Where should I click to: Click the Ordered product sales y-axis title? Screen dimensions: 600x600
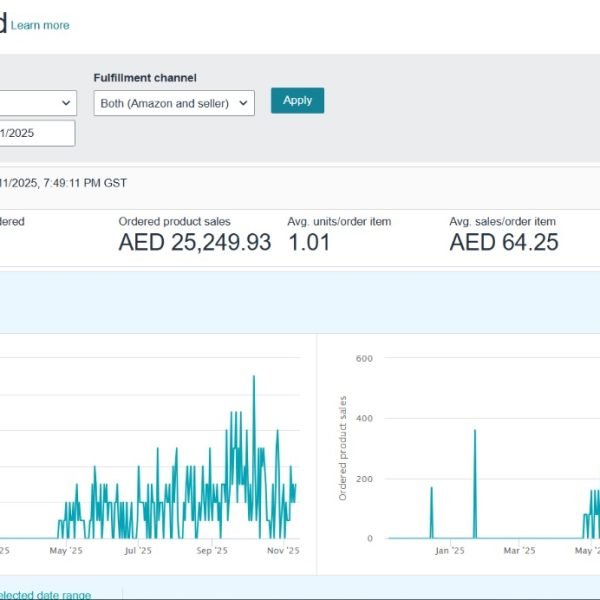pos(343,448)
